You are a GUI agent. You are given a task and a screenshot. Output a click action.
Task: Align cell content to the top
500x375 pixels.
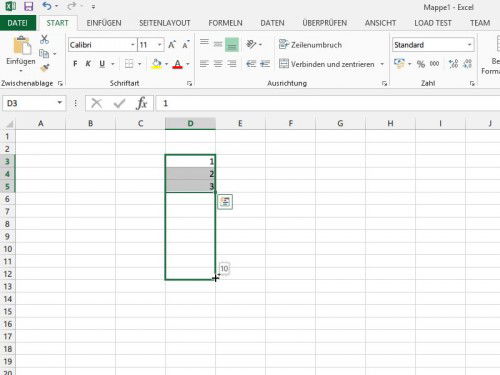(204, 43)
